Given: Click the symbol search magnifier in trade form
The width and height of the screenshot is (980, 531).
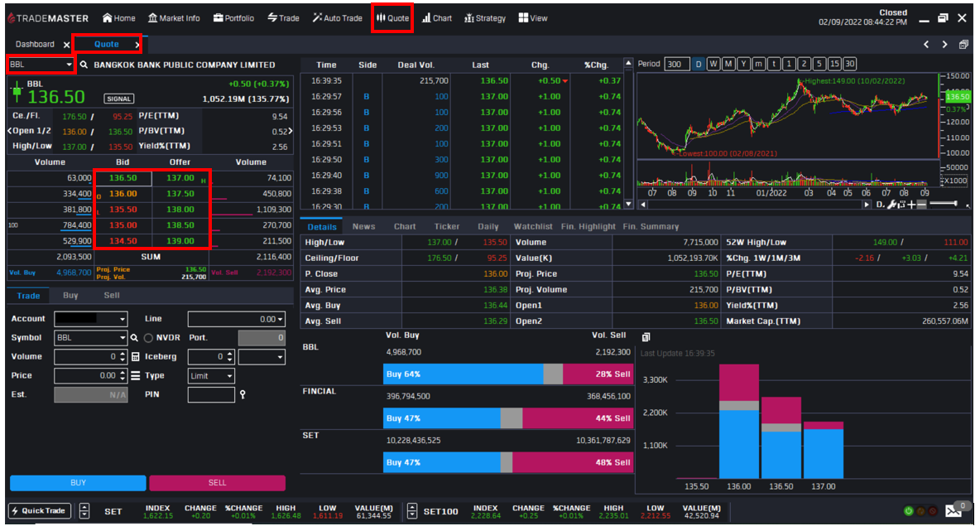Looking at the screenshot, I should 134,338.
